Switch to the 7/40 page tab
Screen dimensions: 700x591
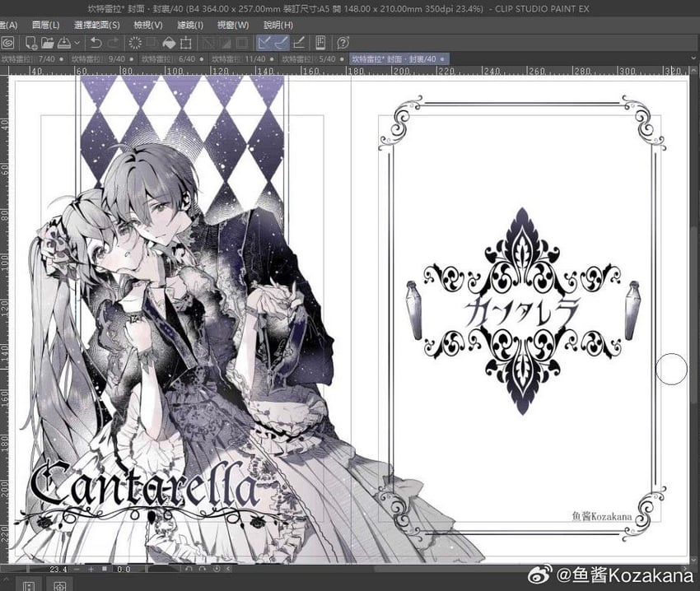pos(34,59)
